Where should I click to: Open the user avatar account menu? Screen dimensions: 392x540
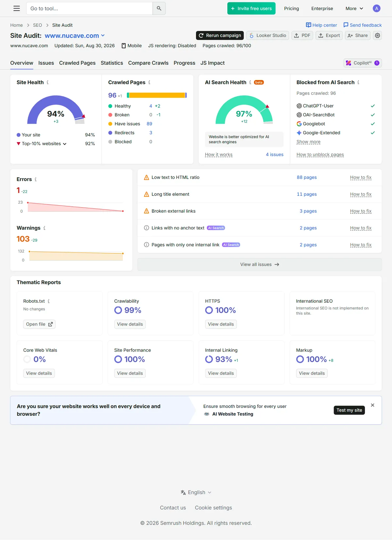coord(377,8)
